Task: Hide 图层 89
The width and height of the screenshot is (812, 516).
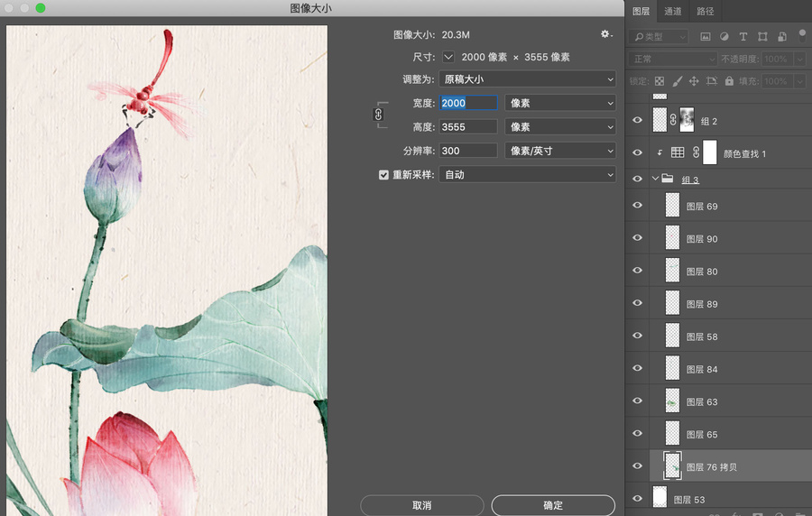Action: coord(638,303)
